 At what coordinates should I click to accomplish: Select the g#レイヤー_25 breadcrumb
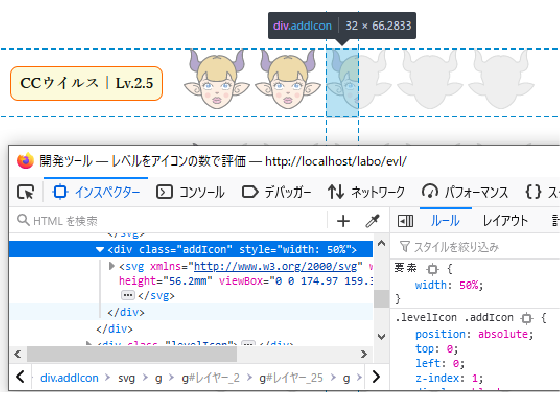coord(291,378)
